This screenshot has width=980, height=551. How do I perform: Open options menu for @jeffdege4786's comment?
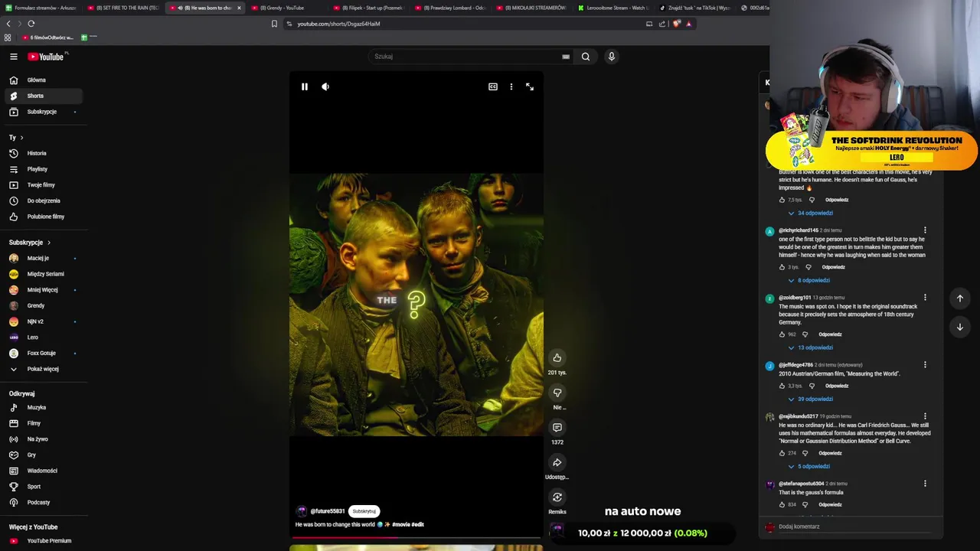tap(925, 365)
